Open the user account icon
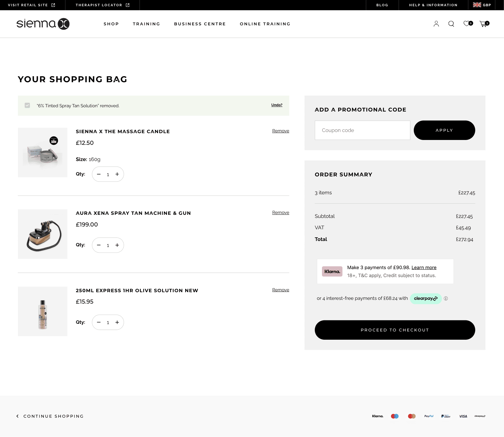Screen dimensions: 504x437 [436, 24]
